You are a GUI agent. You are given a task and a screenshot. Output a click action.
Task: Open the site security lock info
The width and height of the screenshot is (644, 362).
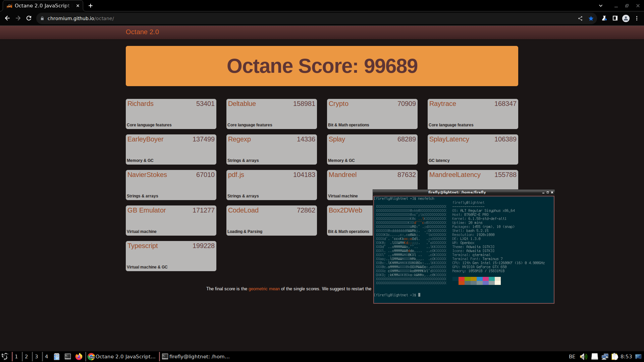(x=42, y=18)
